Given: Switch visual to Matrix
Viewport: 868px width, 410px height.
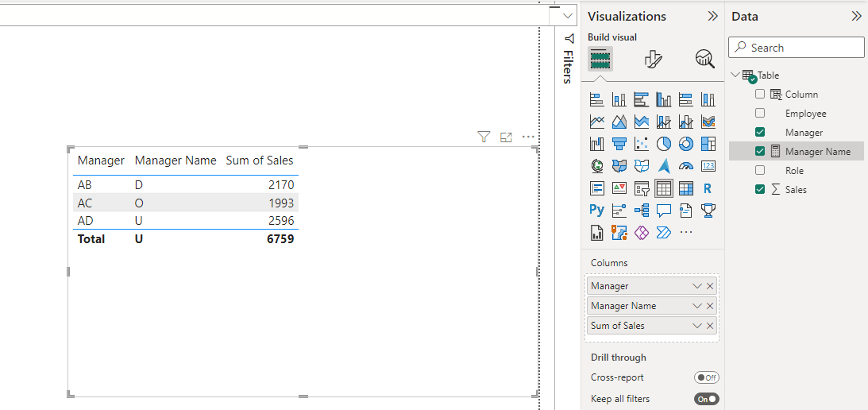Looking at the screenshot, I should tap(686, 188).
